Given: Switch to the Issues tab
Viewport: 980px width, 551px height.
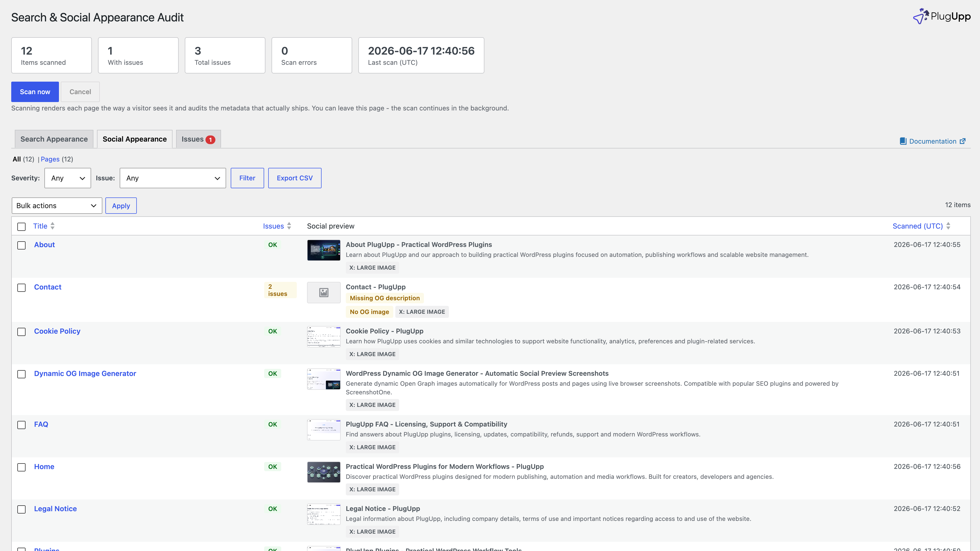Looking at the screenshot, I should [x=198, y=139].
